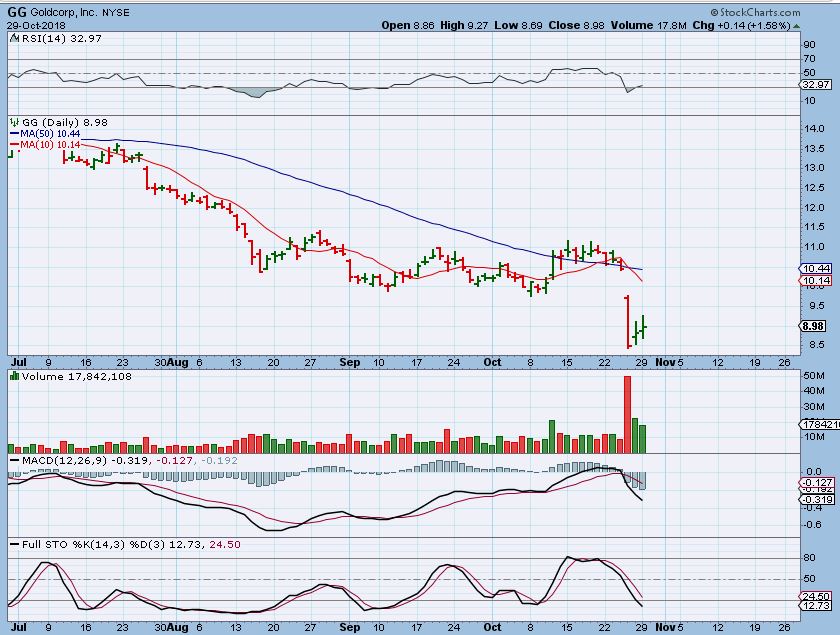The width and height of the screenshot is (840, 635).
Task: Click the -0.319 MACD value tag
Action: click(817, 499)
